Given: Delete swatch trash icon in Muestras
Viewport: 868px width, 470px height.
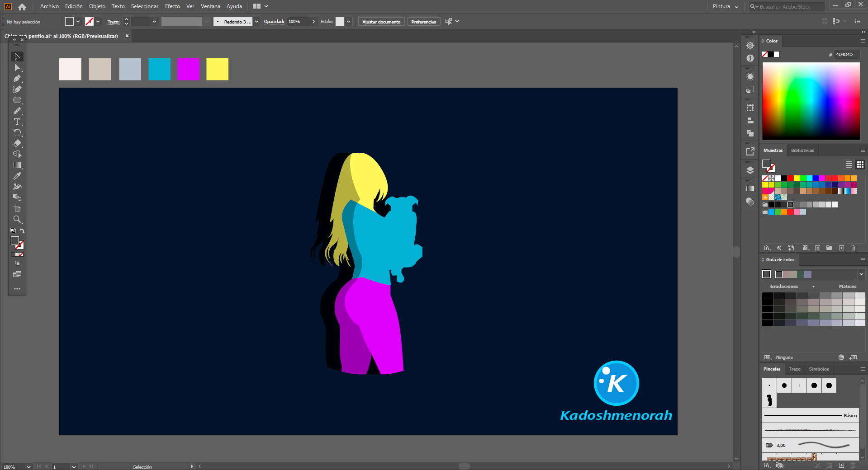Looking at the screenshot, I should point(853,248).
